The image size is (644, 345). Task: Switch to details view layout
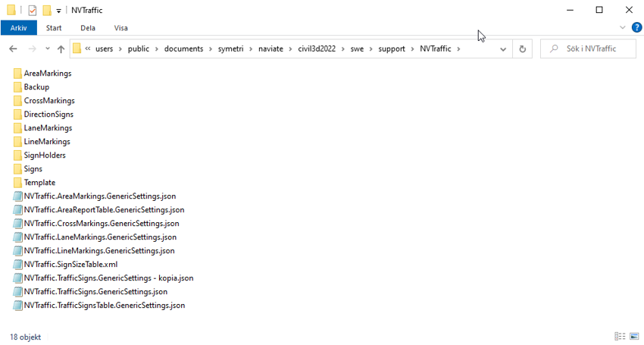pos(620,337)
